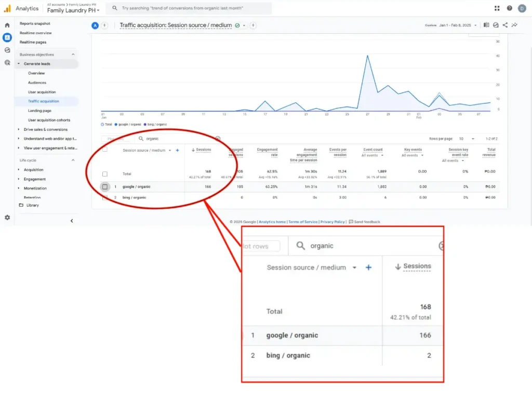This screenshot has height=399, width=532.
Task: Expand Drive sales & conversions
Action: tap(19, 129)
